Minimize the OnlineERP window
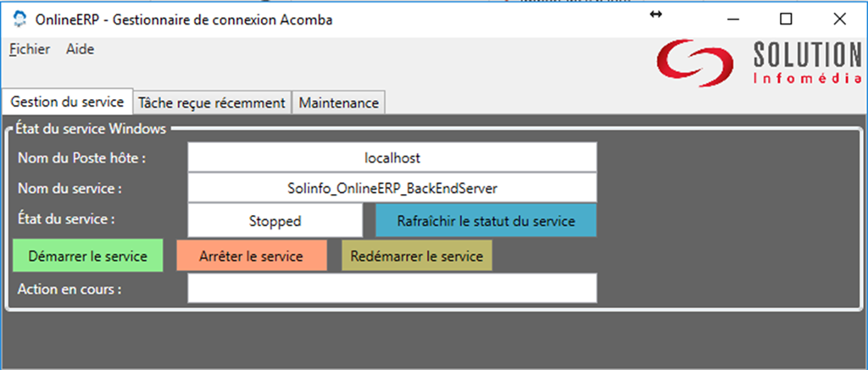868x370 pixels. [733, 19]
